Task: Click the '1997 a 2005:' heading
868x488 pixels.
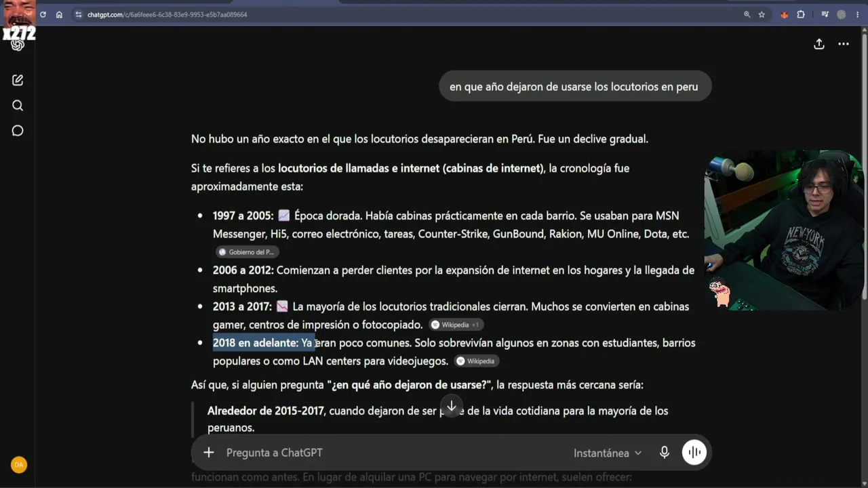Action: point(243,216)
